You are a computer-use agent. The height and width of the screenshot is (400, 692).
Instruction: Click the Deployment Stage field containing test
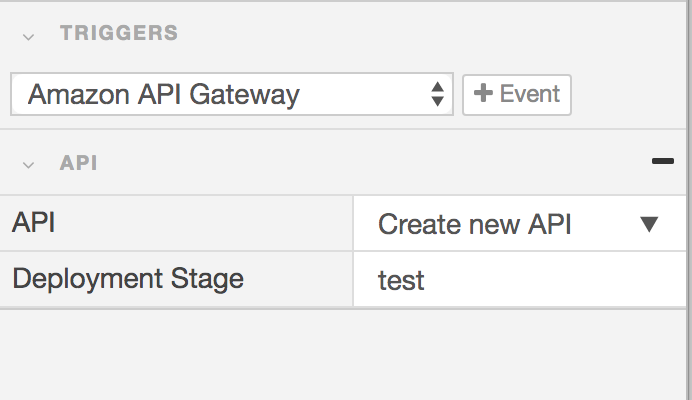[x=520, y=279]
